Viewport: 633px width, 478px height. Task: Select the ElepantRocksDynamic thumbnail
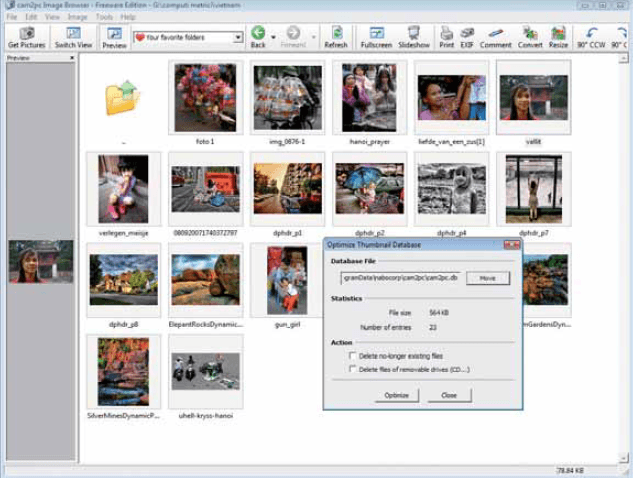(205, 279)
